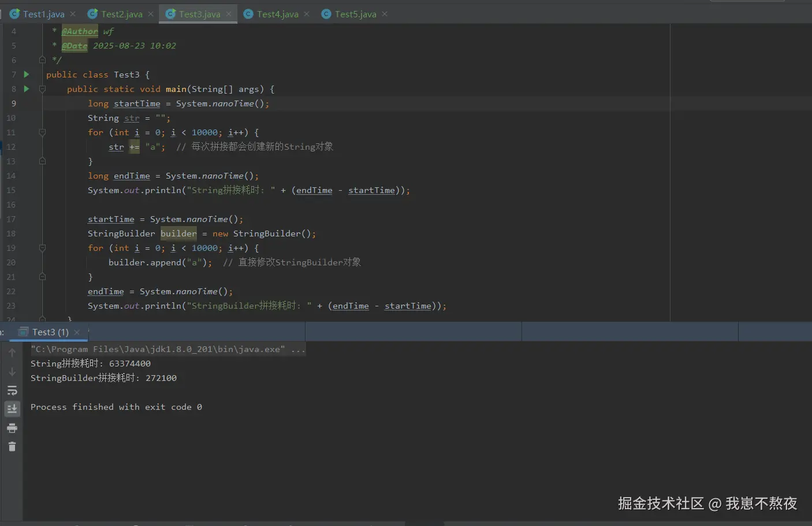Click the java.exe command line text
Image resolution: width=812 pixels, height=526 pixels.
168,349
